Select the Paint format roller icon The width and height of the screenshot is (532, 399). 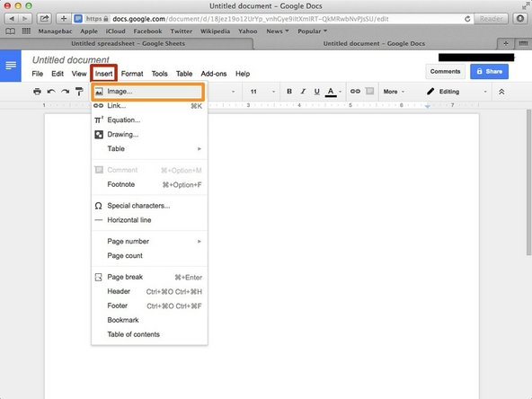[79, 92]
